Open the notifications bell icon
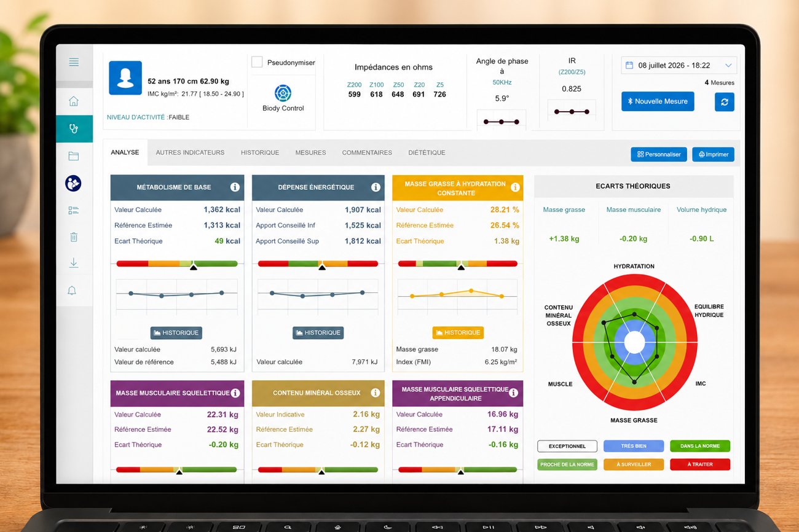 point(73,291)
